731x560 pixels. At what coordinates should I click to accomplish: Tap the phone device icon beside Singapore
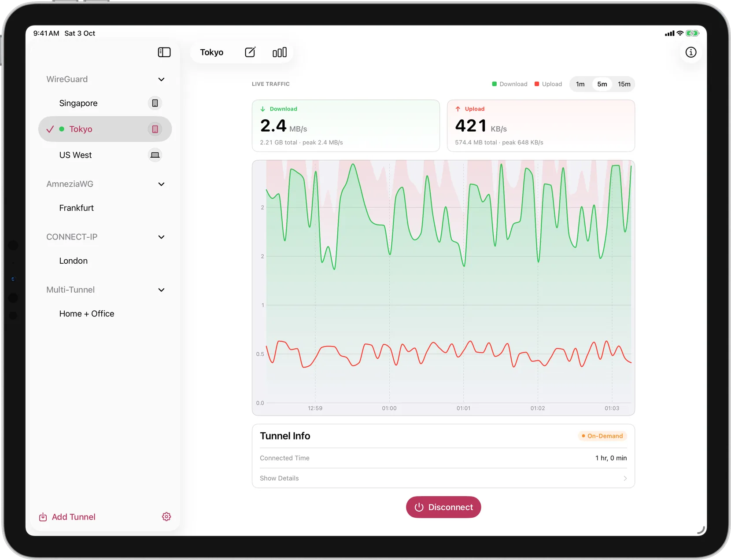point(155,103)
